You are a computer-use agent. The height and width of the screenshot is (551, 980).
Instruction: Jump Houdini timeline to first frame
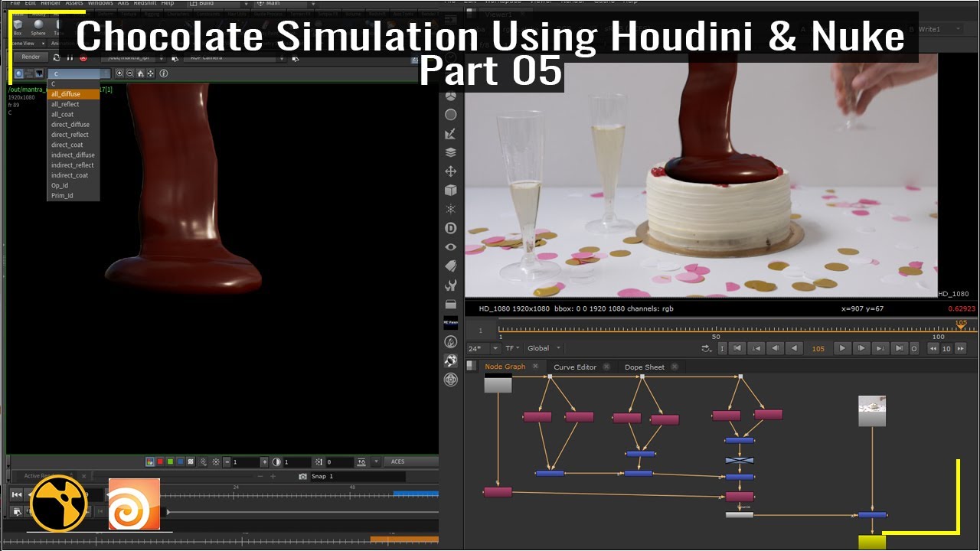click(x=17, y=494)
